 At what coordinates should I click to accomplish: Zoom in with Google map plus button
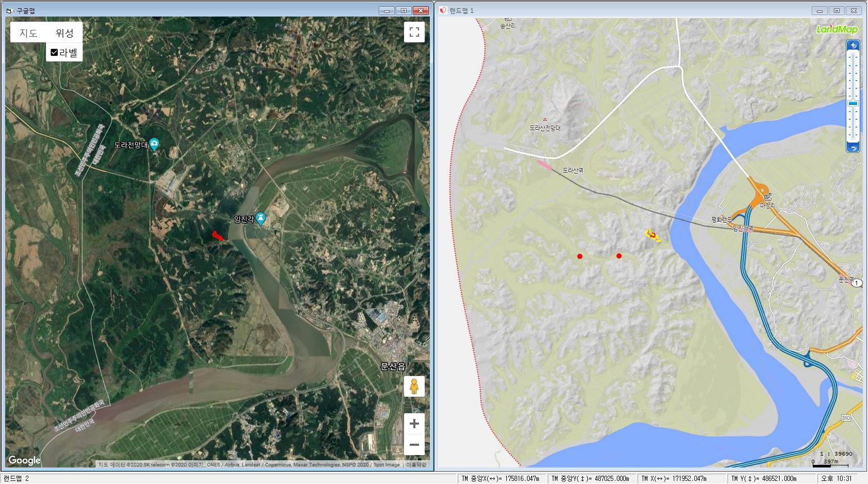[x=414, y=424]
